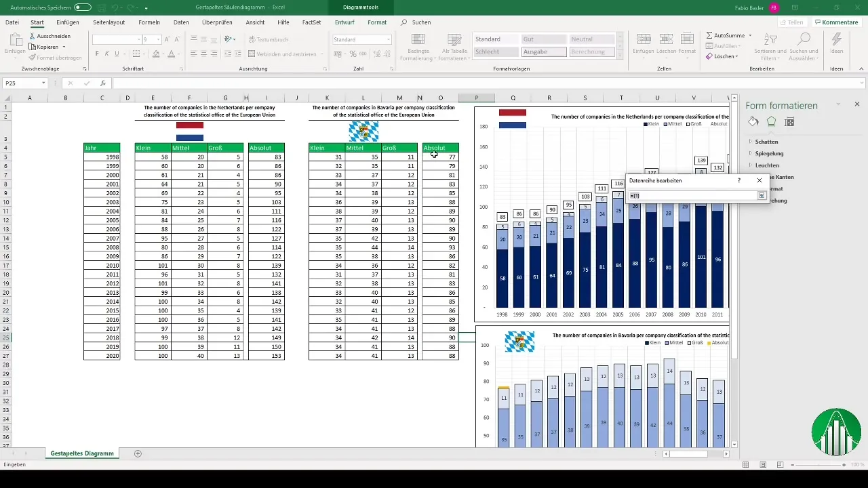Open the font name dropdown

tap(138, 39)
